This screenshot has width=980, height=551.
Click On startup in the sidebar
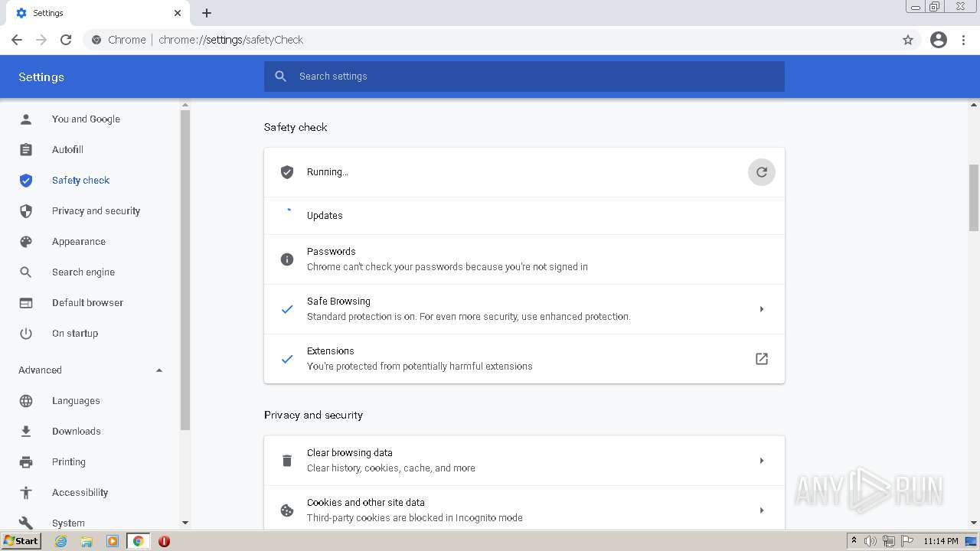click(x=75, y=334)
